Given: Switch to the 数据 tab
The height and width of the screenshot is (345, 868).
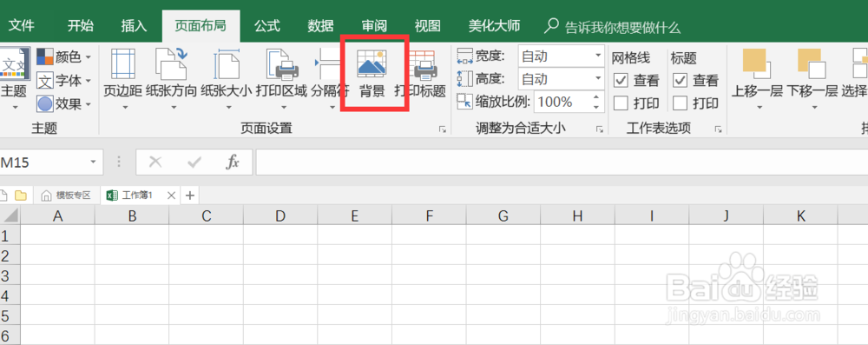Looking at the screenshot, I should pyautogui.click(x=320, y=26).
